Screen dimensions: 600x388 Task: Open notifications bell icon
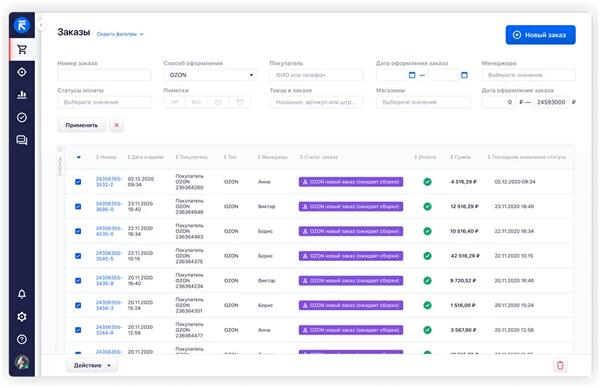pos(22,294)
